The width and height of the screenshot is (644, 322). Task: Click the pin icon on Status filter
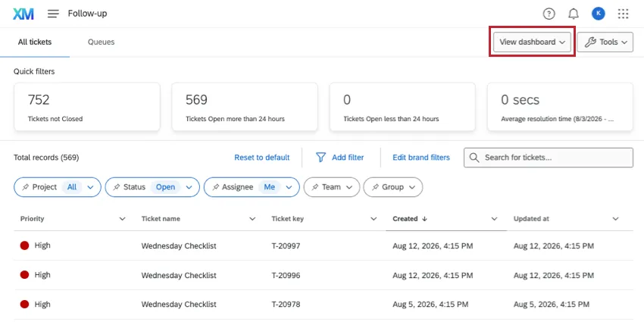pos(117,187)
